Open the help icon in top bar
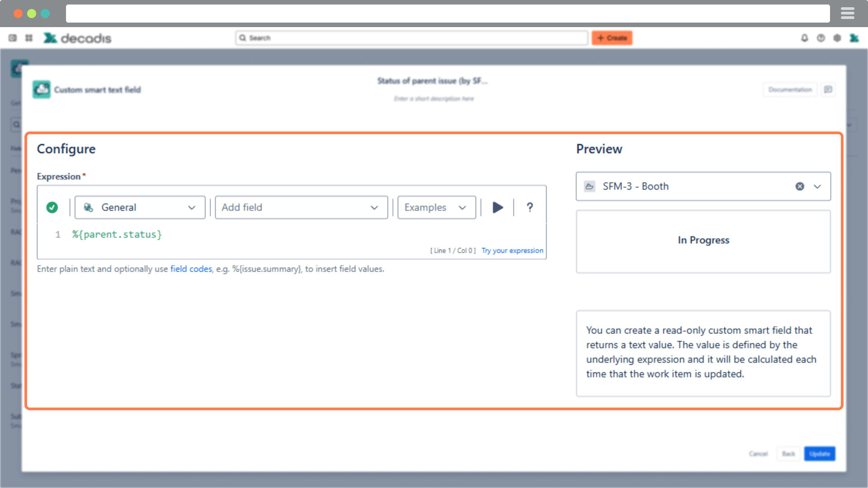Image resolution: width=868 pixels, height=488 pixels. (x=821, y=38)
